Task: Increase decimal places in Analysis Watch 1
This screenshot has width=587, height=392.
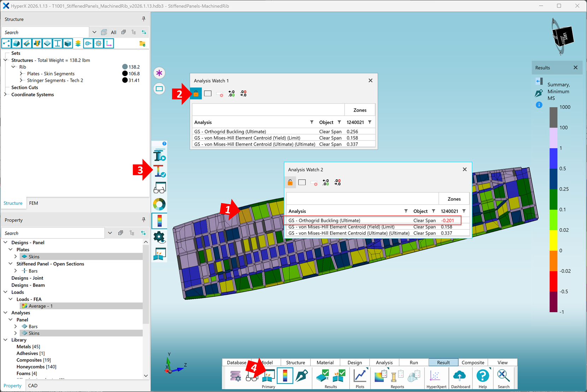Action: tap(231, 94)
